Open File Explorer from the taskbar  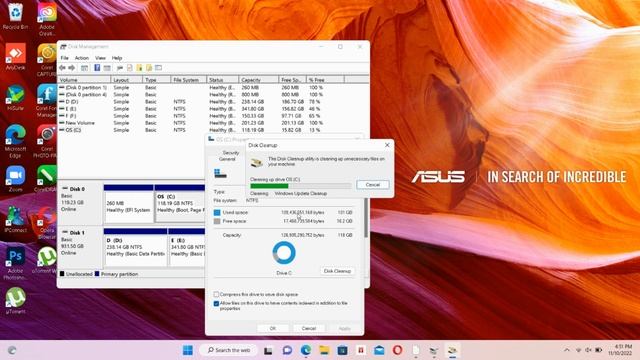[x=324, y=350]
